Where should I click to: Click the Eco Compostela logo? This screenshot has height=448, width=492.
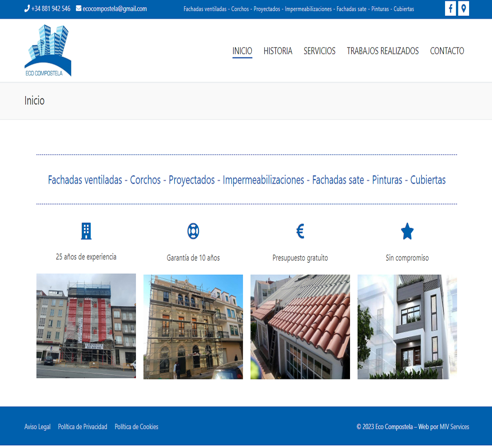[x=48, y=50]
